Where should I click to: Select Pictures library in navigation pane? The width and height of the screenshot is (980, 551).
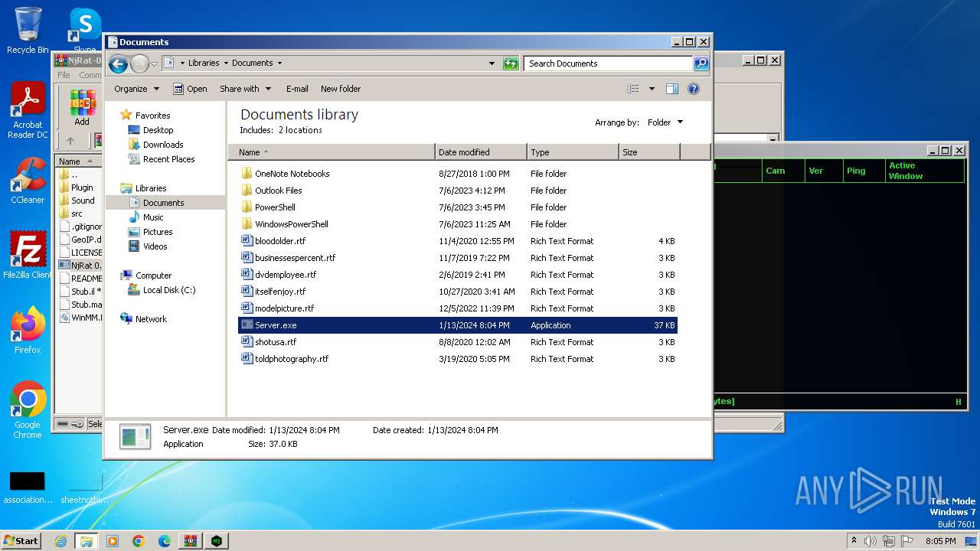[158, 232]
